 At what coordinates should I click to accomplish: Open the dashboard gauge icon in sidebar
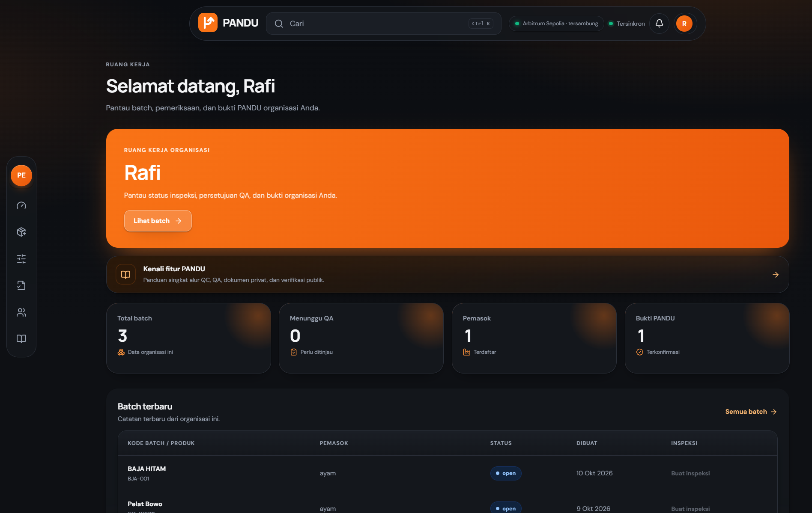(21, 206)
